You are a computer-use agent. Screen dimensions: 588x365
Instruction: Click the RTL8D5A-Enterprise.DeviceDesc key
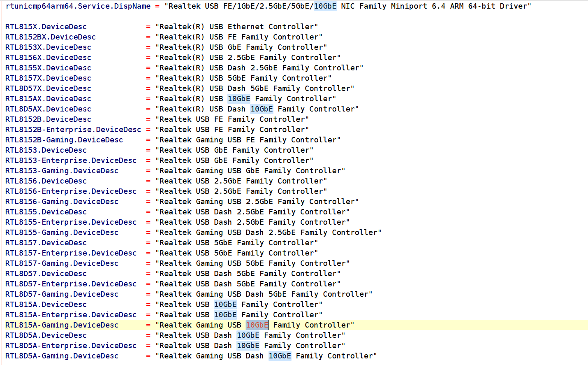coord(71,346)
